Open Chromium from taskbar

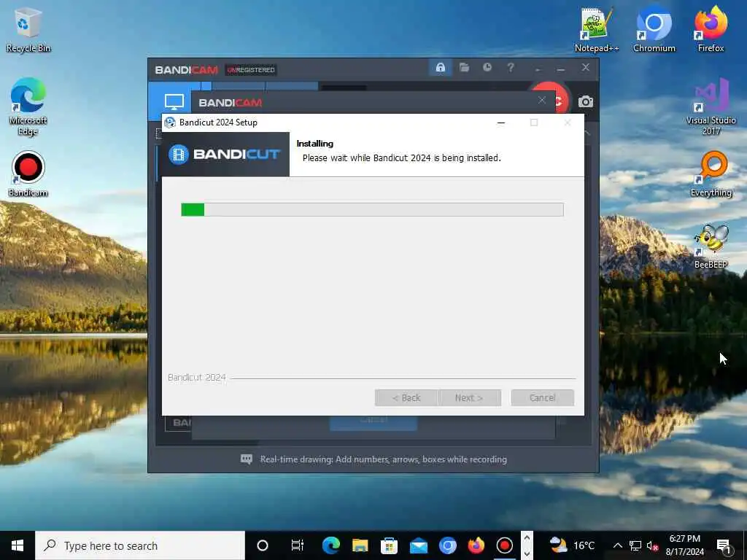447,545
